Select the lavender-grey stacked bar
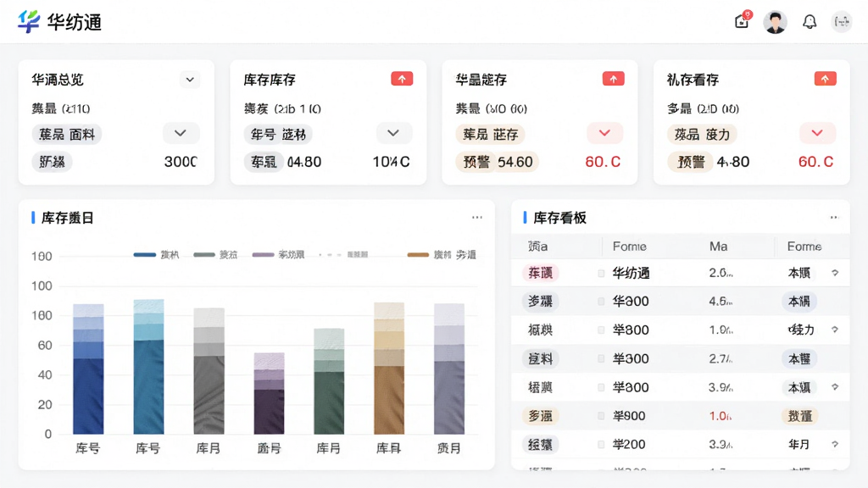Screen dimensions: 868x488 tap(449, 369)
